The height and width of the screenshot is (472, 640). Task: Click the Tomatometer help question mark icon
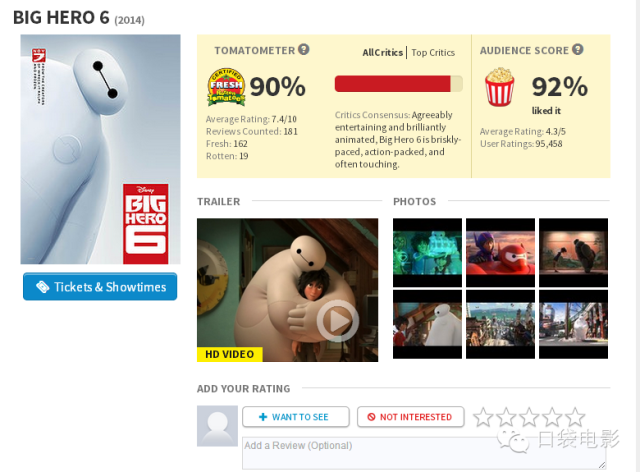[303, 49]
